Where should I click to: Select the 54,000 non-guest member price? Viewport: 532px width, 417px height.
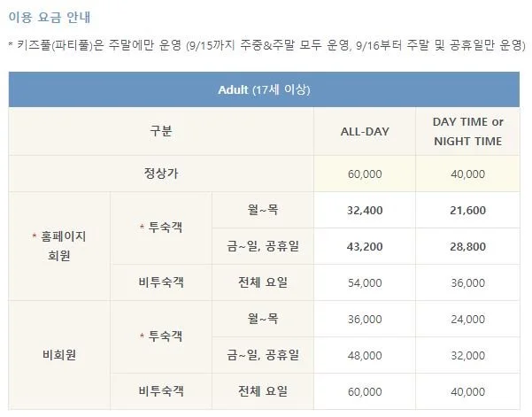[365, 282]
